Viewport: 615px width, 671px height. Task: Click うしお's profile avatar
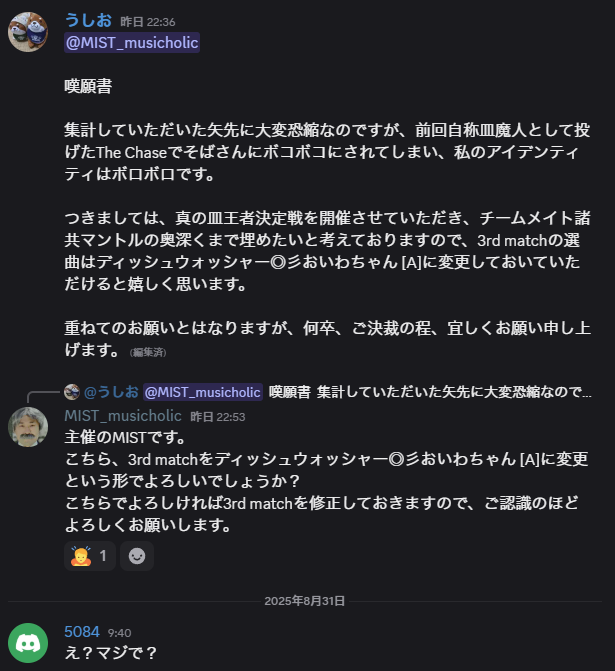point(28,31)
